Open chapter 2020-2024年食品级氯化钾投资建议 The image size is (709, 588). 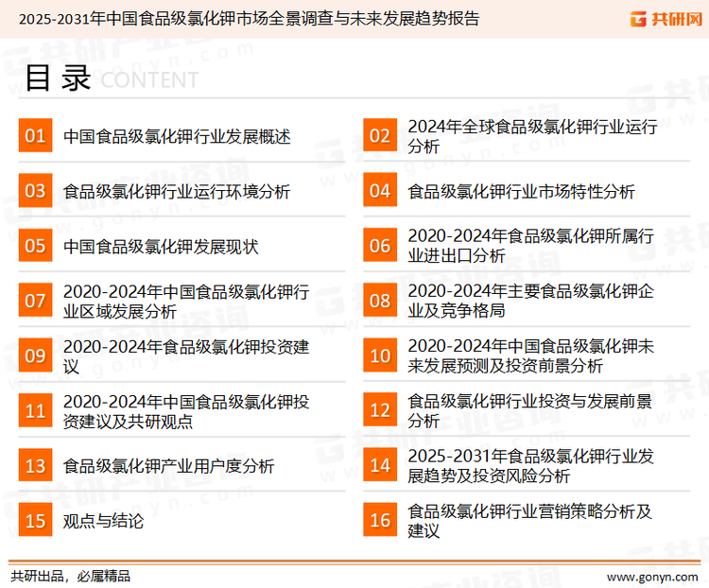(x=186, y=356)
